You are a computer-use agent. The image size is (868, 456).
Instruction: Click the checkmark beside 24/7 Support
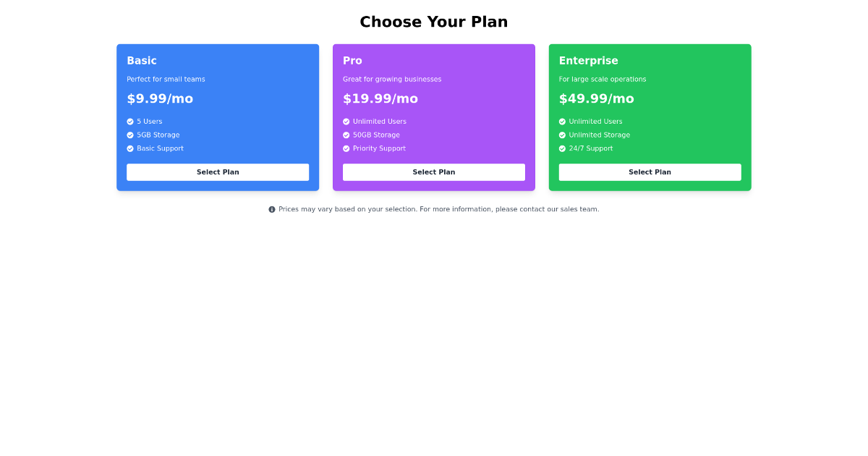tap(562, 148)
